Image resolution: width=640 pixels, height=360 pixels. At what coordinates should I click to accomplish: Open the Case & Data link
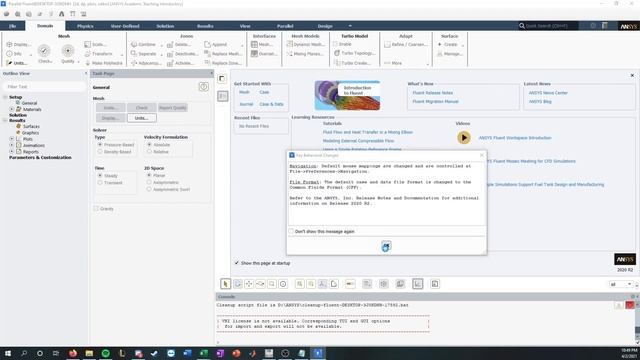point(271,104)
